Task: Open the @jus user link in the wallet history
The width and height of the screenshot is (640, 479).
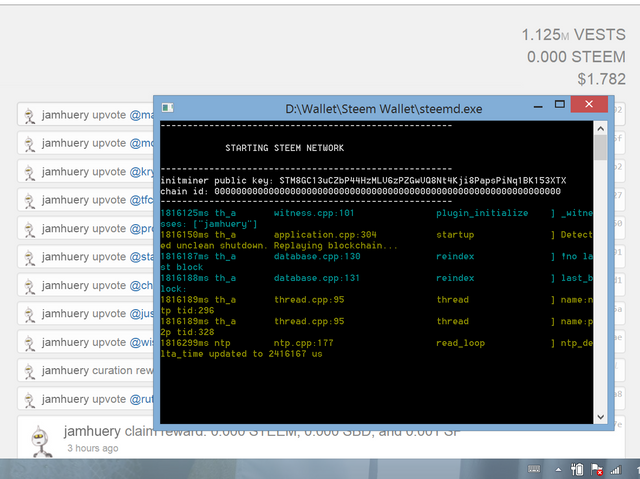Action: point(142,313)
